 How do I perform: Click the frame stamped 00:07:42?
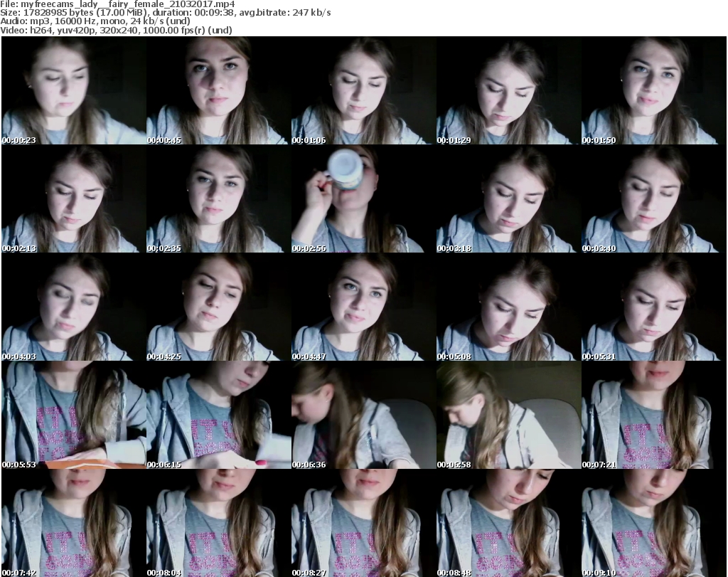pyautogui.click(x=74, y=523)
